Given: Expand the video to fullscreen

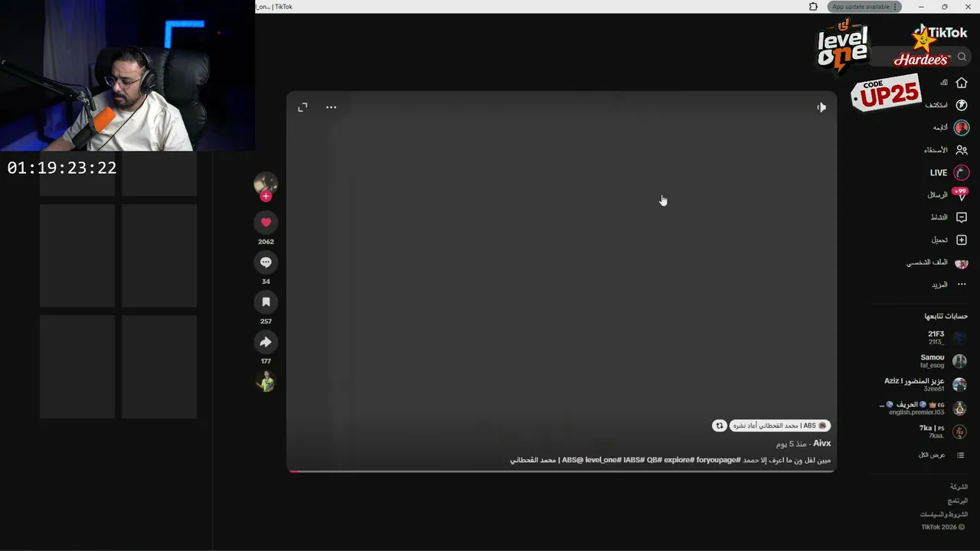Looking at the screenshot, I should pos(302,107).
